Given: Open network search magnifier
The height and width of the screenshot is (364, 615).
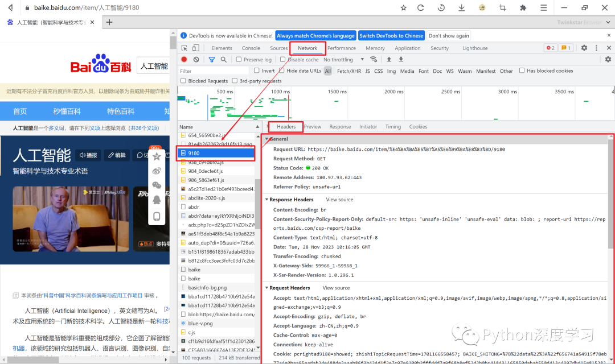Looking at the screenshot, I should point(224,60).
